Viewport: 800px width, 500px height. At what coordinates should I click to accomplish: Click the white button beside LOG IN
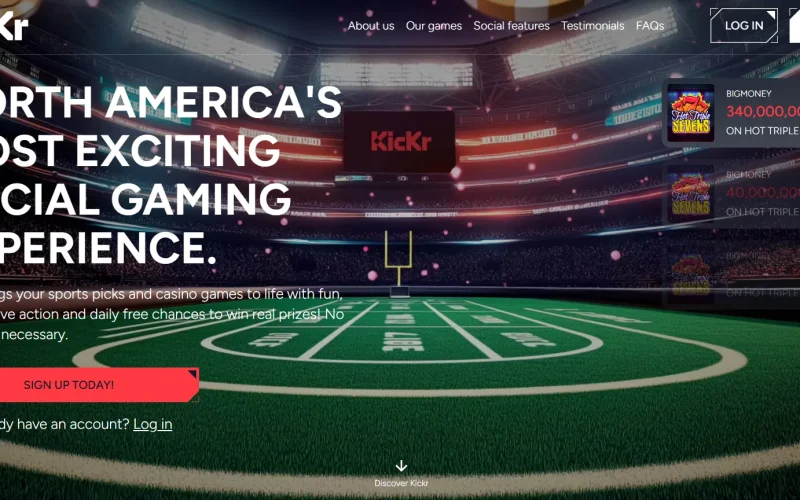[794, 26]
